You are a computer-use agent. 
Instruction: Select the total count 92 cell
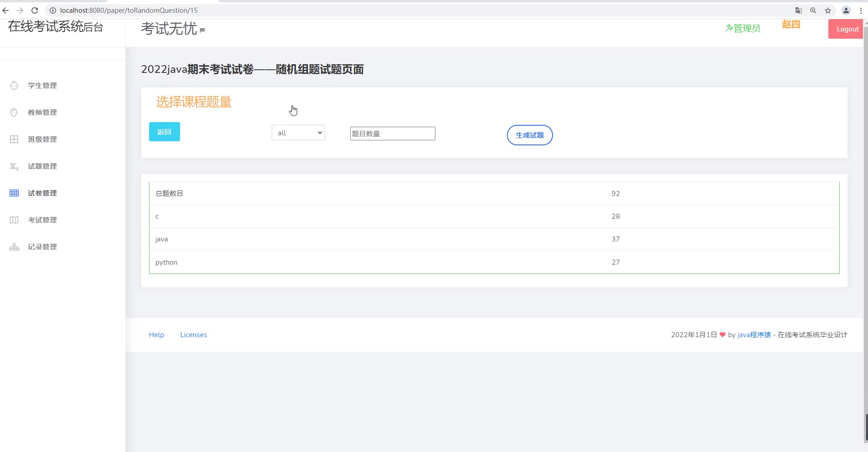coord(615,193)
